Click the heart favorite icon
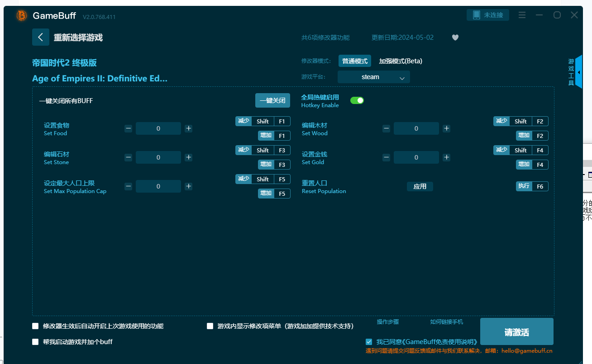The height and width of the screenshot is (364, 592). pos(455,38)
